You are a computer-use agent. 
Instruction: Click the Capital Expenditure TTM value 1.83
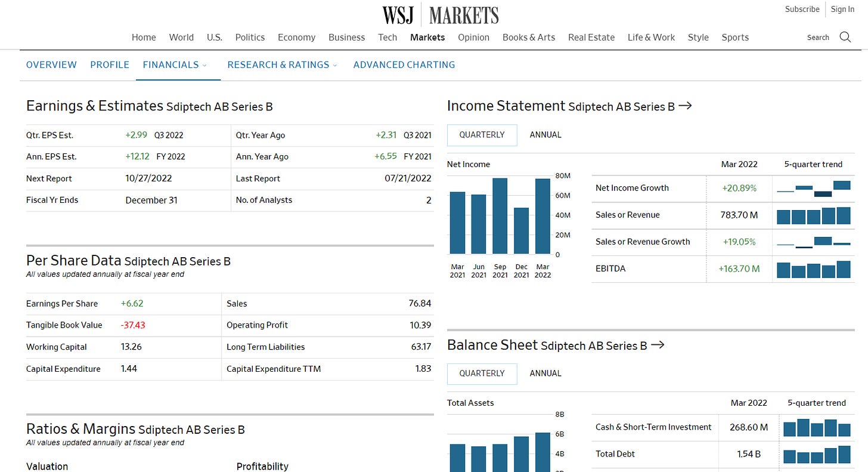423,369
